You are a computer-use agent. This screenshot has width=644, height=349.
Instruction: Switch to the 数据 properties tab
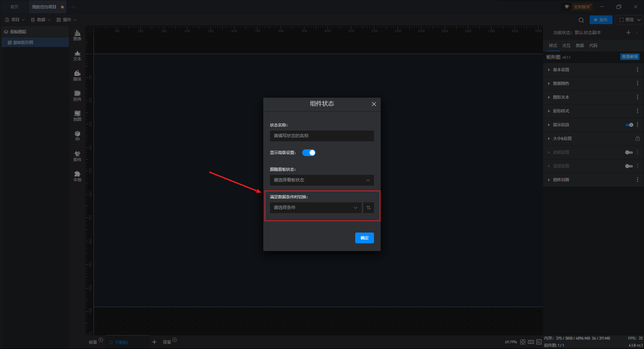580,46
